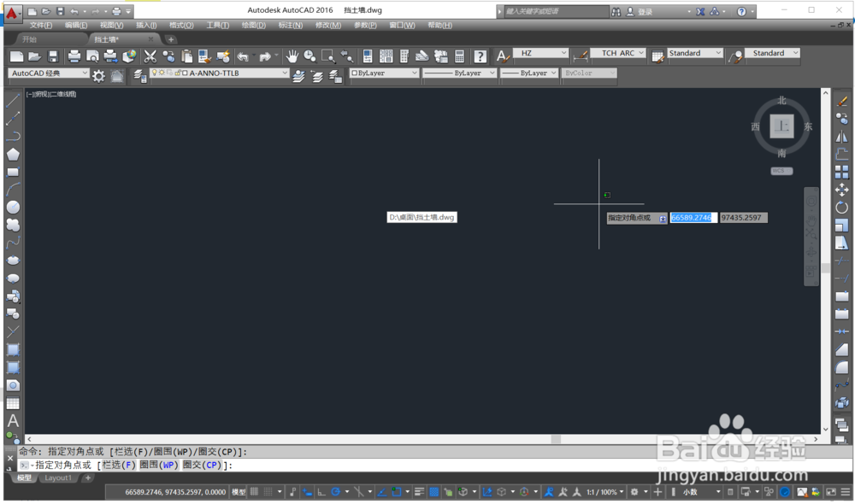Select the Circle tool in draw toolbar
Image resolution: width=855 pixels, height=504 pixels.
click(13, 207)
